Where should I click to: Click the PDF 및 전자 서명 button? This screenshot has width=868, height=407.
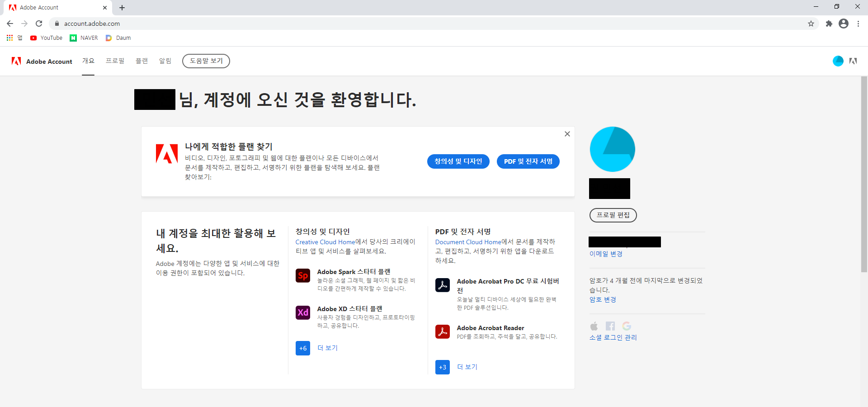click(x=528, y=161)
